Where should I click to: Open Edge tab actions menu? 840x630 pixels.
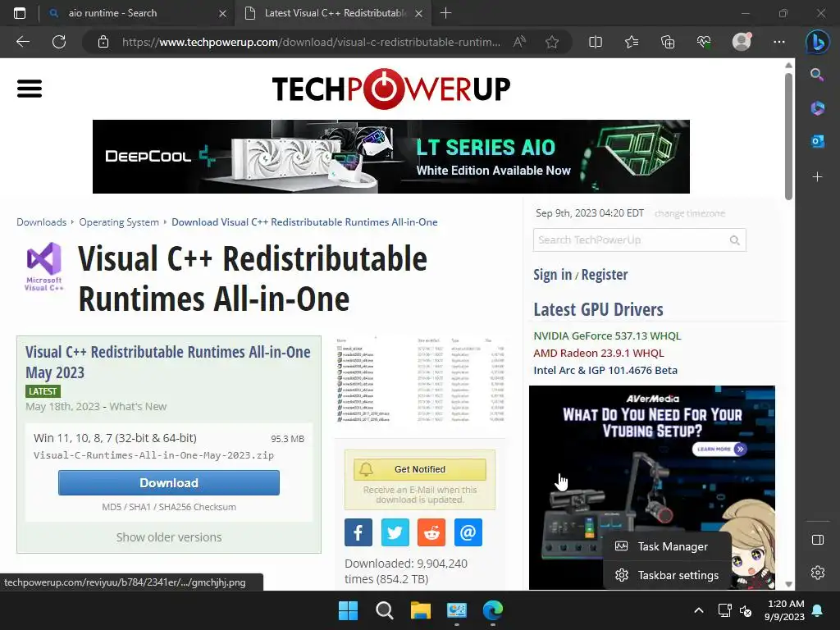pyautogui.click(x=20, y=13)
